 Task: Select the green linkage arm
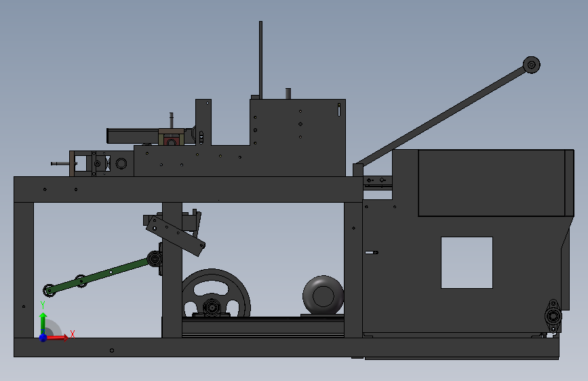(98, 276)
